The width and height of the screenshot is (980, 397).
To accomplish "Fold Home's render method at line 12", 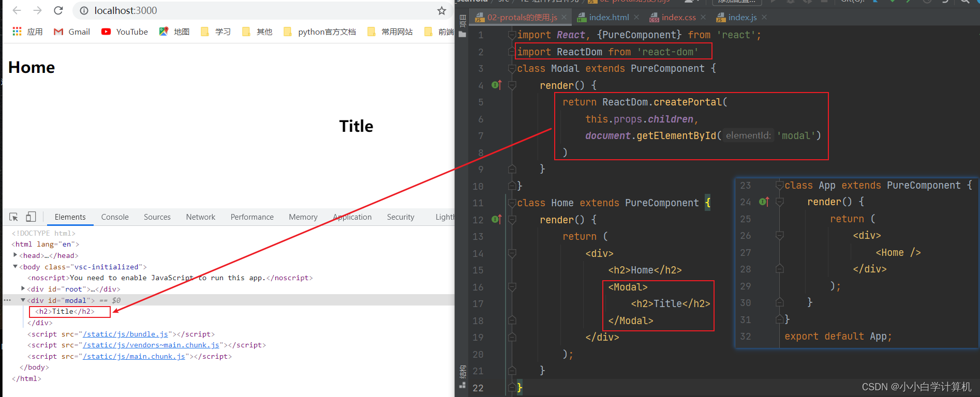I will click(x=512, y=220).
